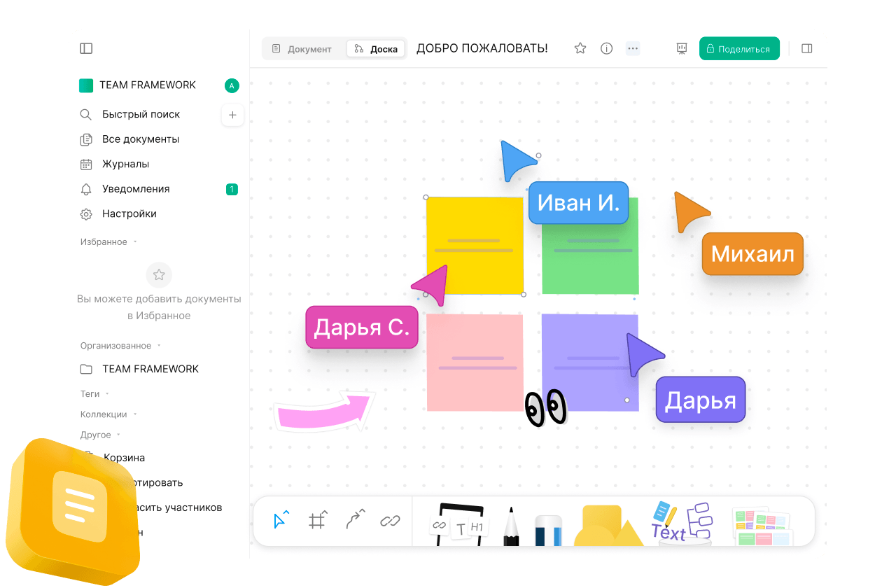
Task: Select the frame tool
Action: [x=317, y=520]
